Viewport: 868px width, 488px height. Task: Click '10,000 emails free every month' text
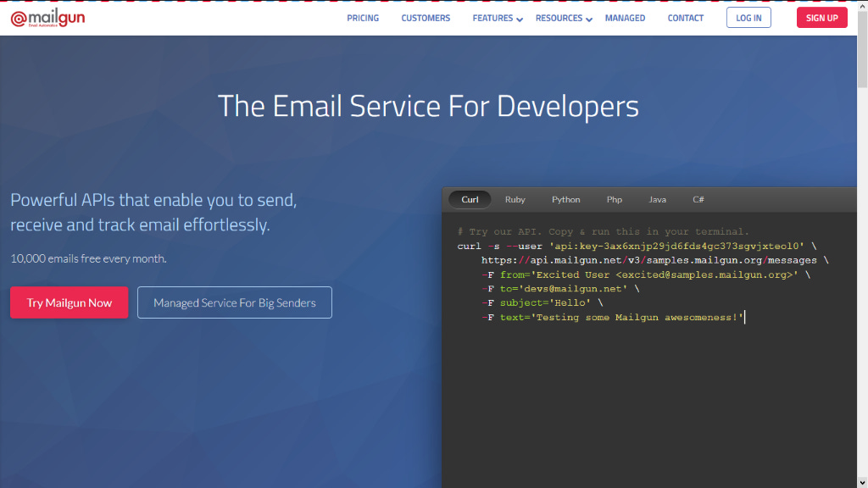[x=88, y=258]
